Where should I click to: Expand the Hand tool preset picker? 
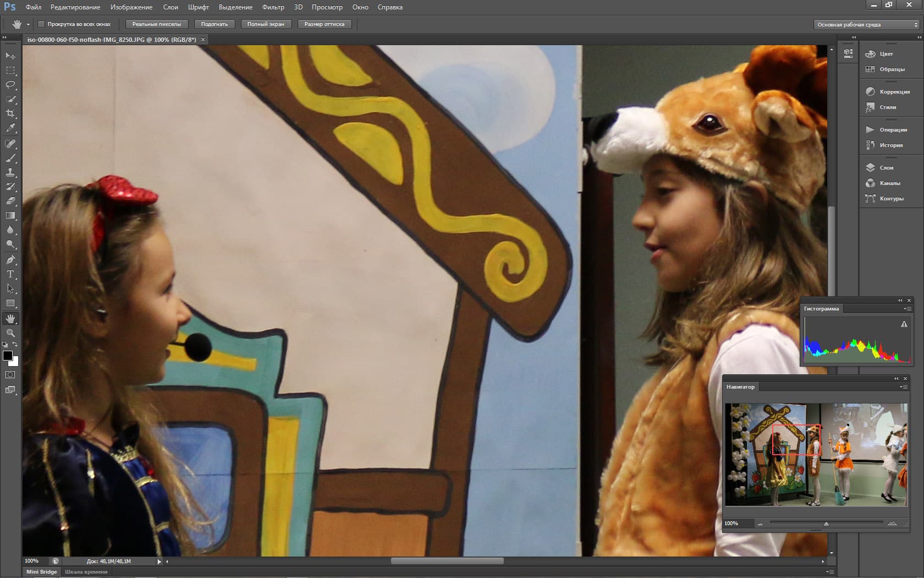coord(28,24)
